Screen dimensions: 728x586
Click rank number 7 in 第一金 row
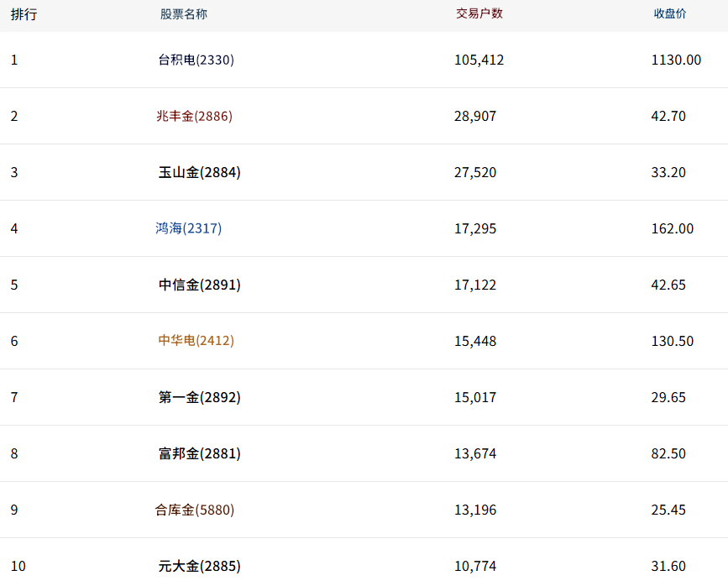[14, 397]
